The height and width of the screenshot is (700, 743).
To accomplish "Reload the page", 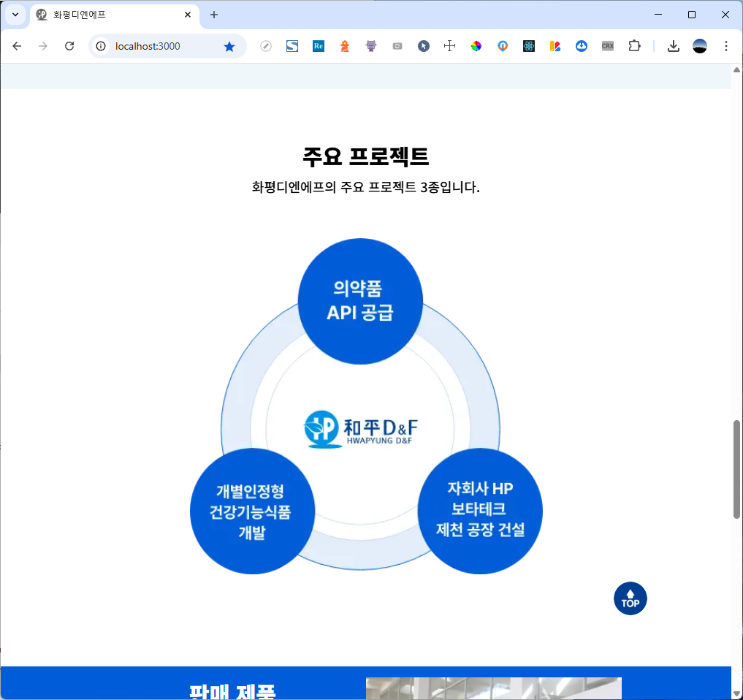I will pos(69,46).
